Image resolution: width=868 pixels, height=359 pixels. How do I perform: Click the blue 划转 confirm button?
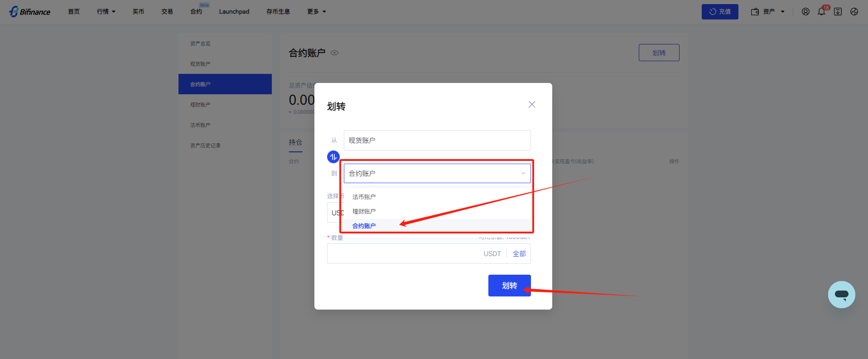coord(509,286)
